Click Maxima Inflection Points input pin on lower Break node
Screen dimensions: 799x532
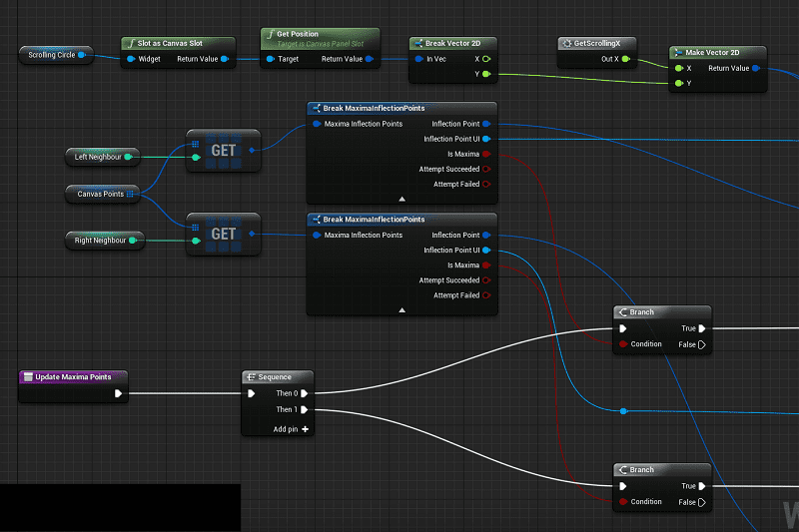(x=317, y=236)
